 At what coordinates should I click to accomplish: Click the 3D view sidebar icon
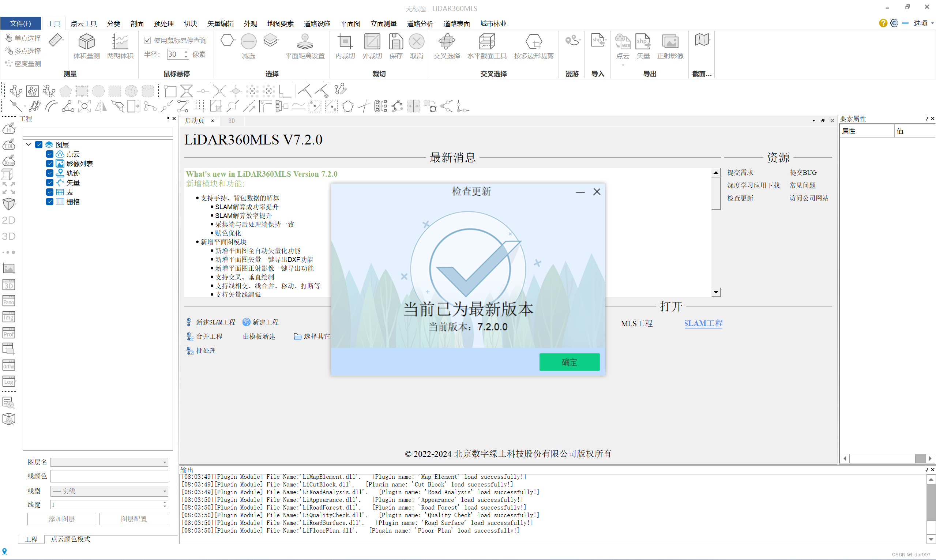(9, 236)
